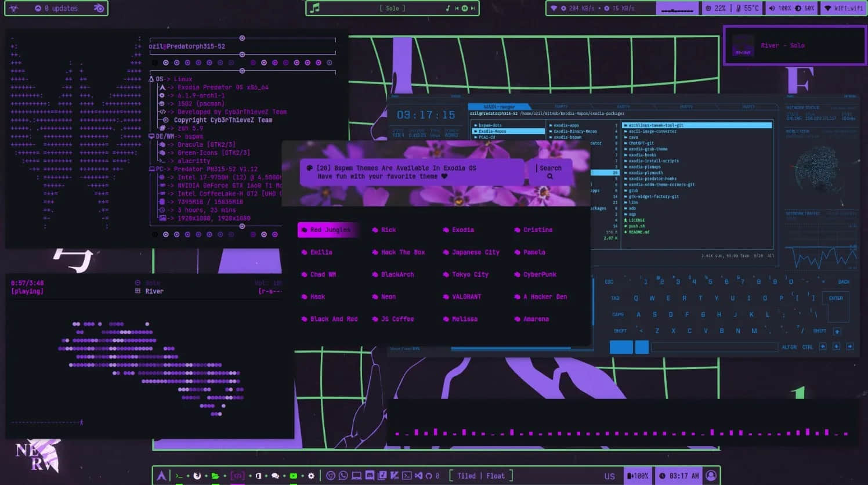Launch VS Code from the bottom bar
Screen dimensions: 868x485
tap(418, 476)
